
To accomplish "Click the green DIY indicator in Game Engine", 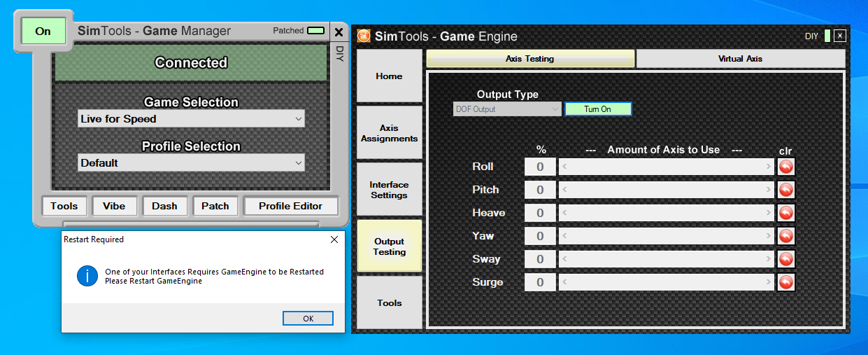I will click(827, 36).
